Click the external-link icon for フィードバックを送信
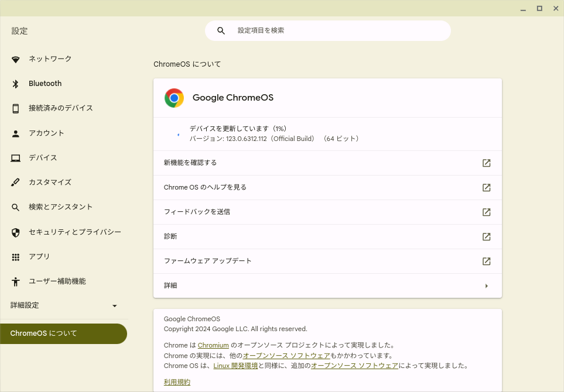Image resolution: width=564 pixels, height=392 pixels. (x=486, y=212)
